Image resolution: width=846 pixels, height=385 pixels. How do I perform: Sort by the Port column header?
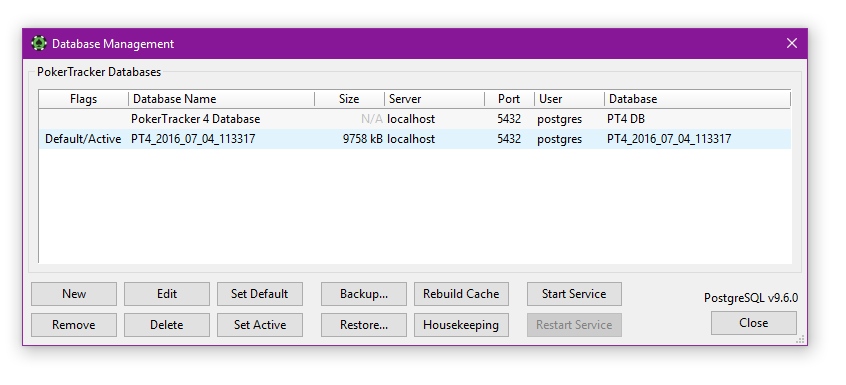coord(509,99)
